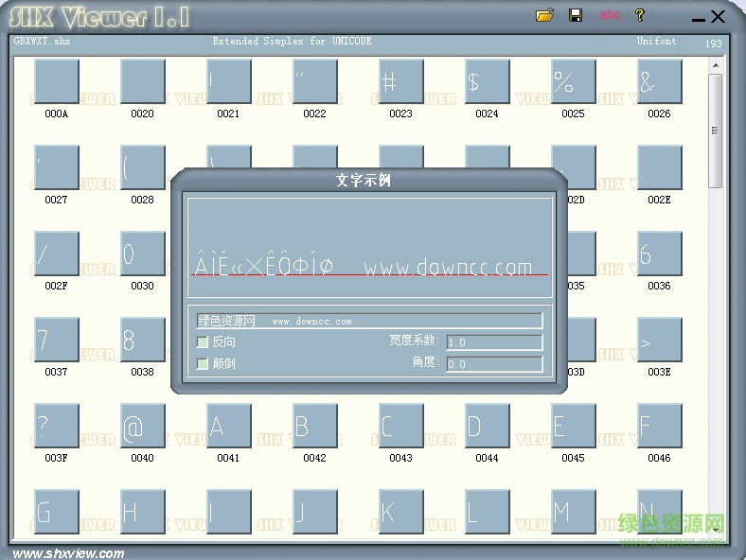Select the zero glyph 0030
Viewport: 746px width, 560px height.
142,254
